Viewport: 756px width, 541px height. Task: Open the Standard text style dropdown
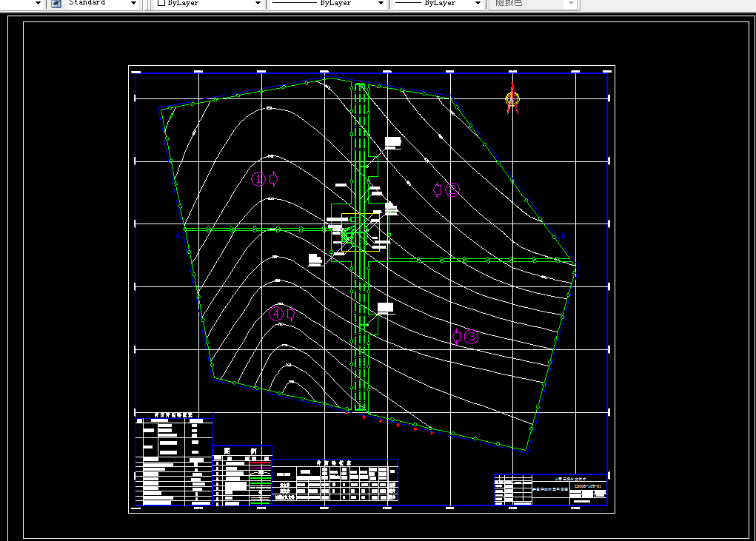[133, 4]
